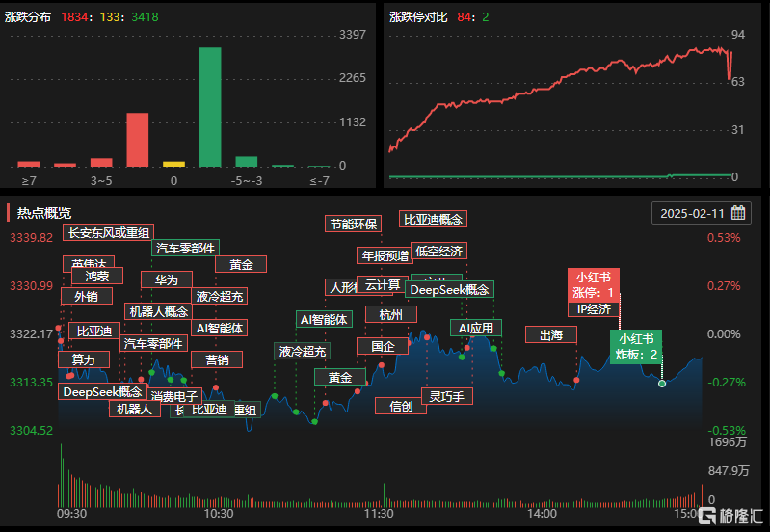Image resolution: width=770 pixels, height=532 pixels.
Task: Click the 11:30 time axis label
Action: click(x=379, y=514)
